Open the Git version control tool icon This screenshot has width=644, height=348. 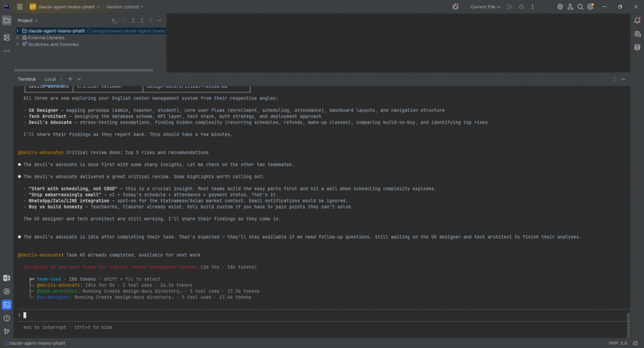7,331
